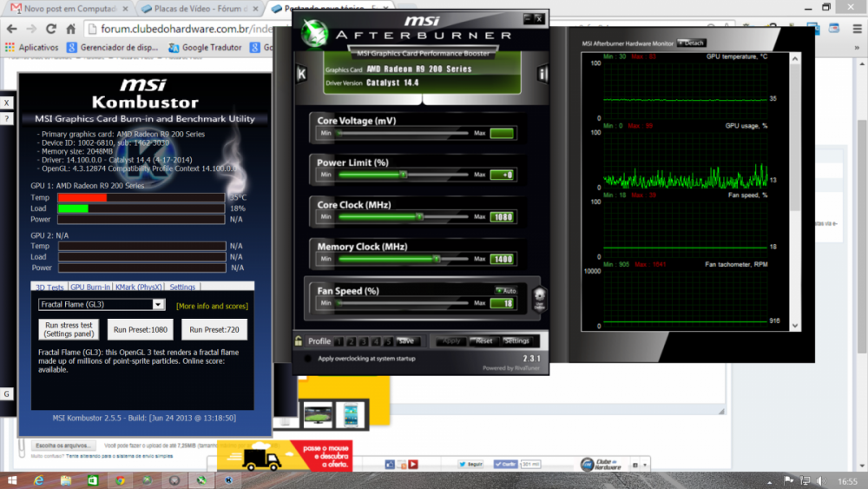
Task: Toggle Apply overclocking at system startup
Action: [x=307, y=358]
